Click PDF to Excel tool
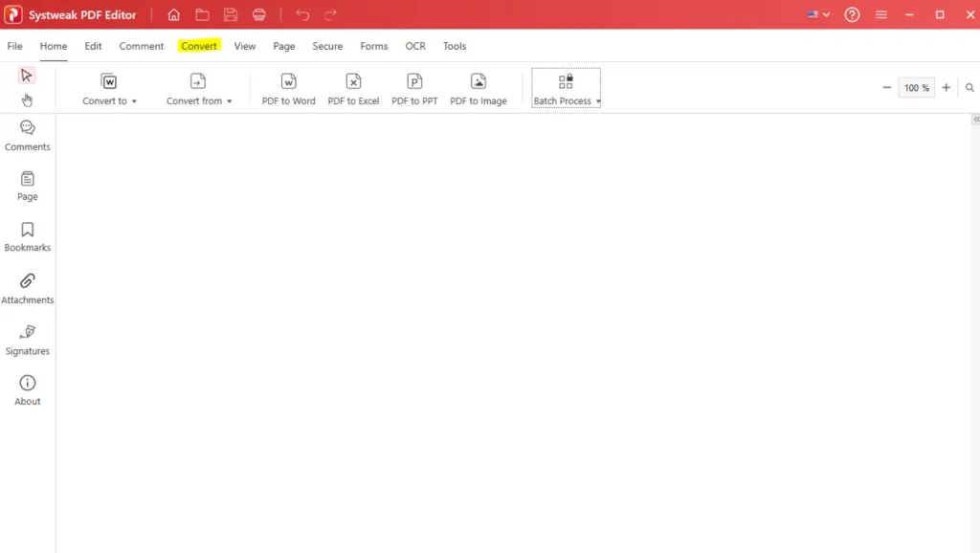The height and width of the screenshot is (553, 980). click(353, 89)
